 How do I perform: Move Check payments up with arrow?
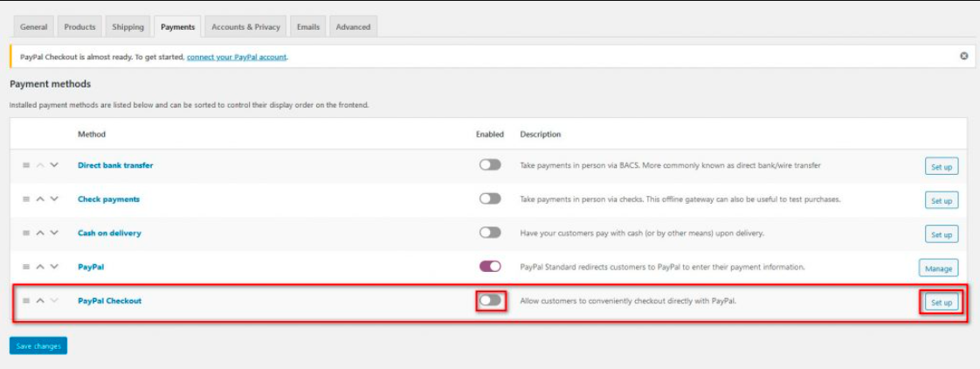coord(40,199)
